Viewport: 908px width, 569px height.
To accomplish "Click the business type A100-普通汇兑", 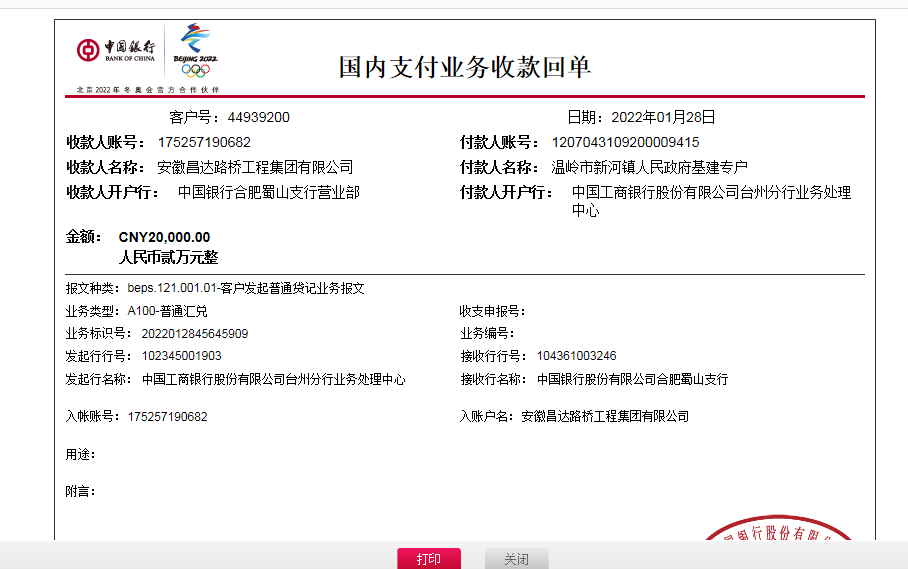I will pyautogui.click(x=167, y=311).
